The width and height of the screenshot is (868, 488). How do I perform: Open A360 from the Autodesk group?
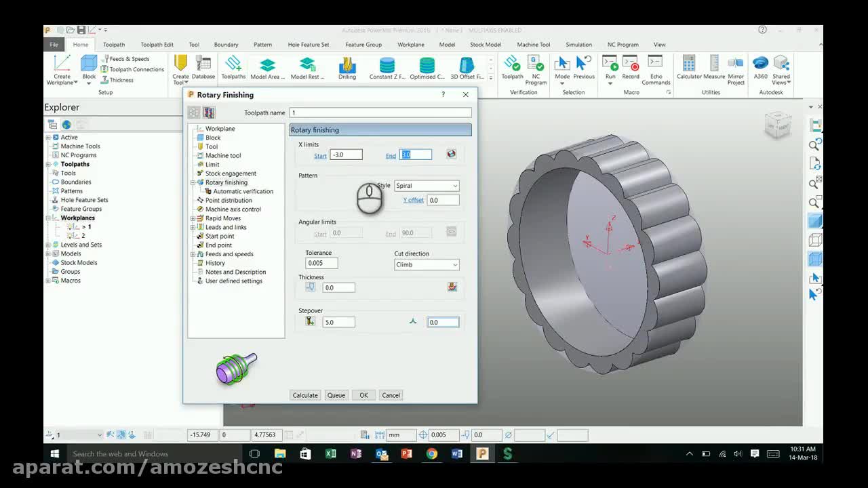point(760,66)
